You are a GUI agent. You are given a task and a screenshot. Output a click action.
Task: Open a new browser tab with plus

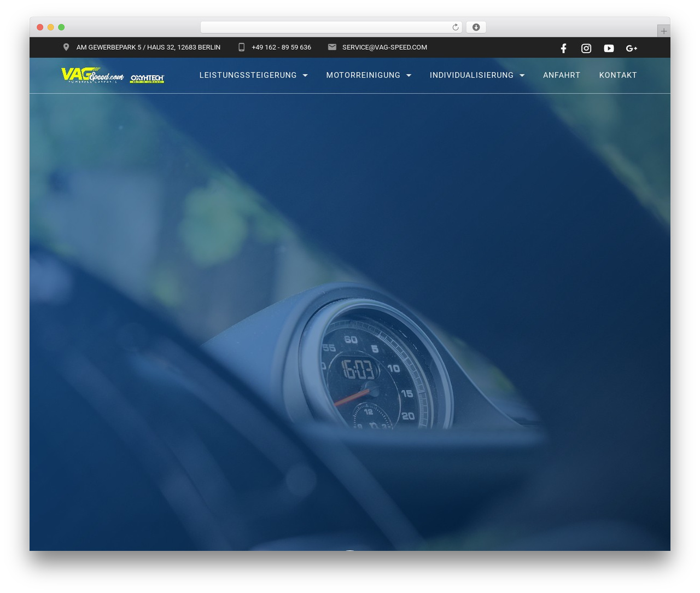[663, 31]
